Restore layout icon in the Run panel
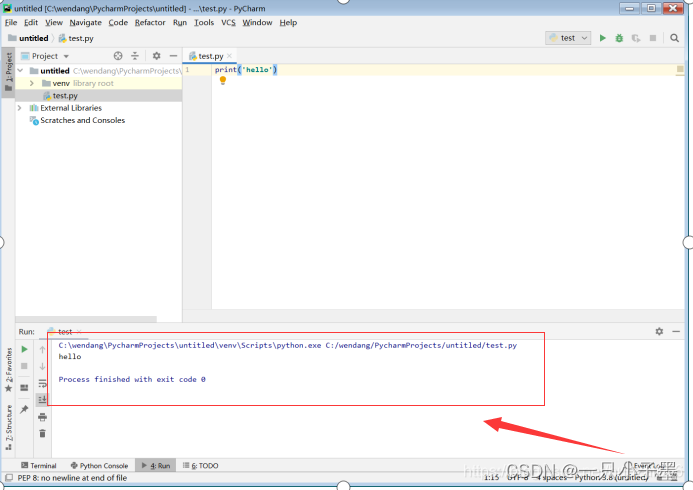The width and height of the screenshot is (693, 490). [24, 387]
